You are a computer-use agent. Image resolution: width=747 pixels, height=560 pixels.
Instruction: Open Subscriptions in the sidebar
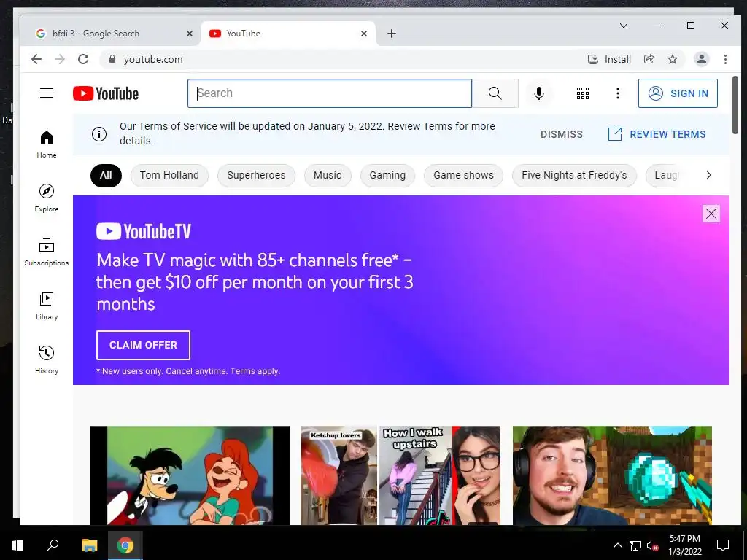click(46, 252)
